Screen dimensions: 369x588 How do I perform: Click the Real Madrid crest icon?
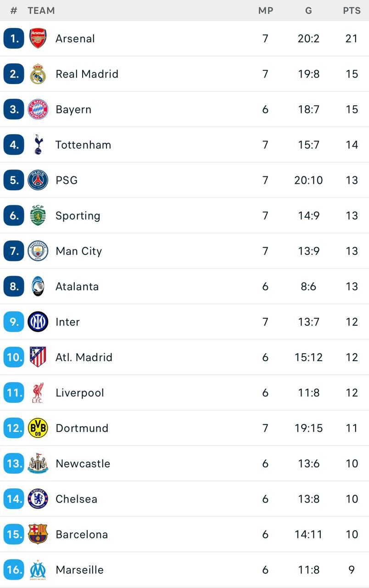click(x=38, y=74)
